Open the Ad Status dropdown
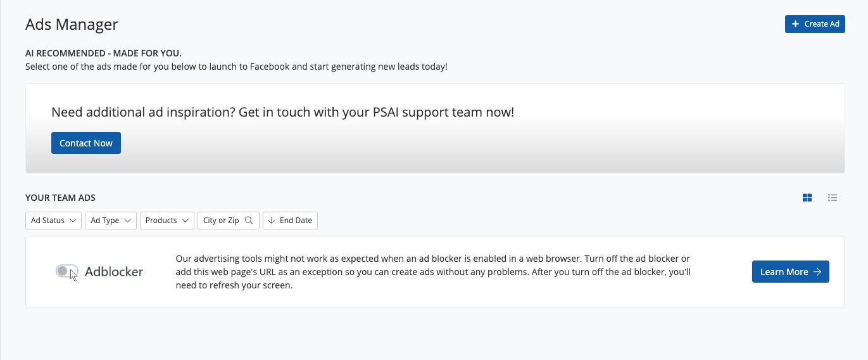This screenshot has height=360, width=868. point(53,221)
